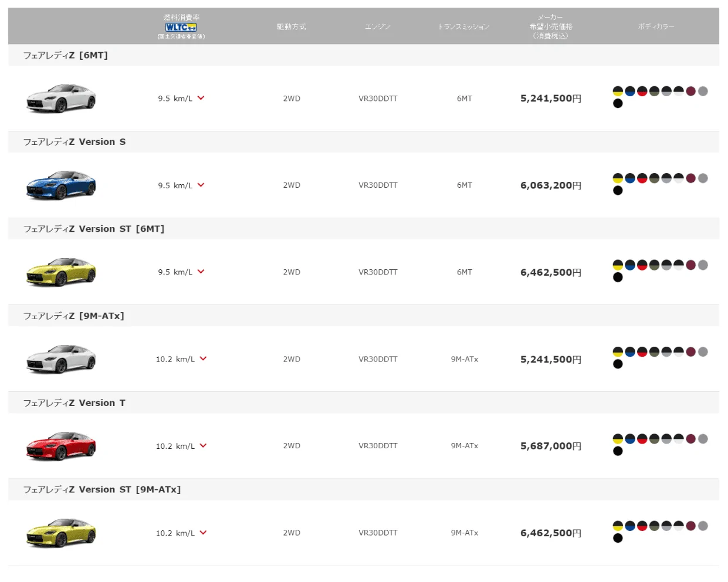
Task: Pick blue/black two-tone for フェアレディZ [6MT]
Action: click(630, 91)
